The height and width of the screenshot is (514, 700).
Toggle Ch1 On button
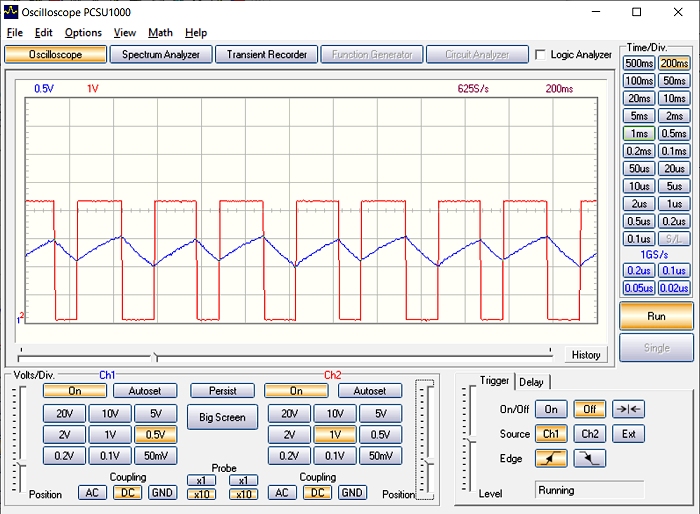pyautogui.click(x=75, y=391)
